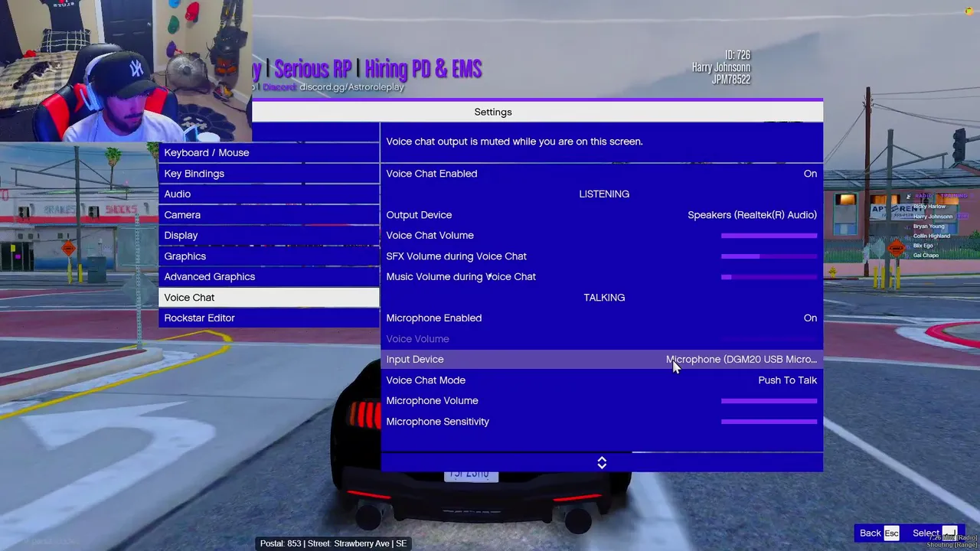Screen dimensions: 980x551
Task: Click the discord.gg/Astroroleplay link
Action: click(x=351, y=87)
